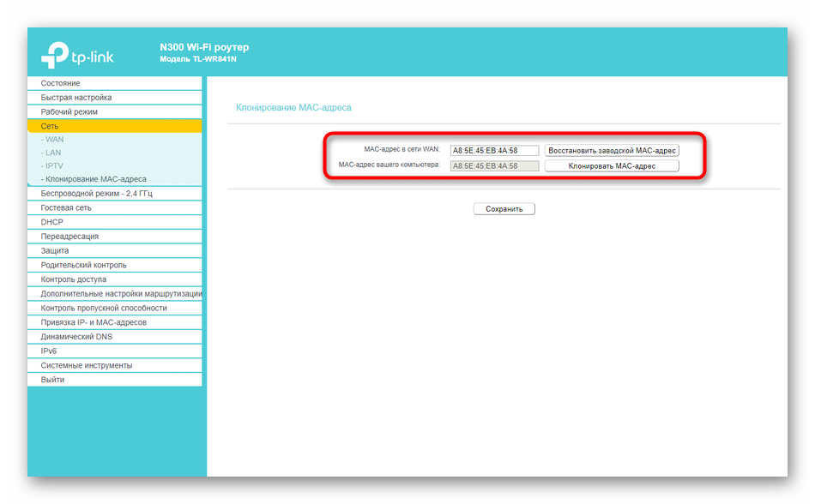The image size is (815, 504).
Task: Click the N300 Wi-Fi роутер title
Action: tap(204, 47)
